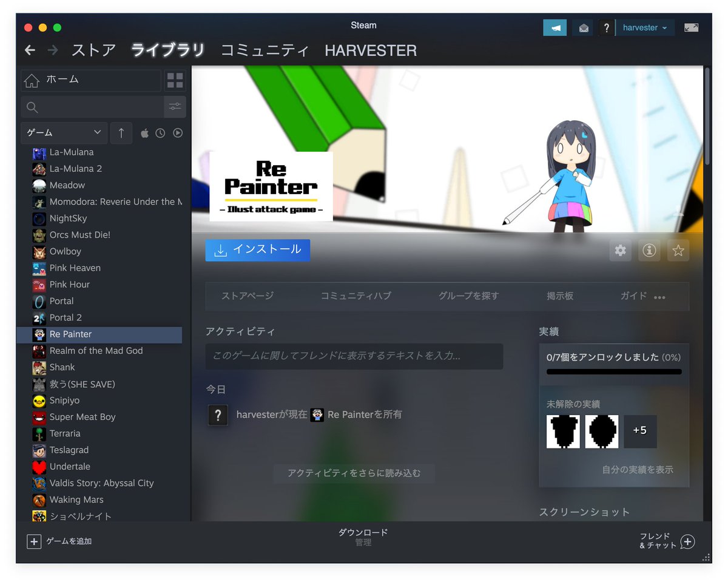The image size is (728, 582).
Task: Open the ガイド link
Action: pyautogui.click(x=633, y=296)
